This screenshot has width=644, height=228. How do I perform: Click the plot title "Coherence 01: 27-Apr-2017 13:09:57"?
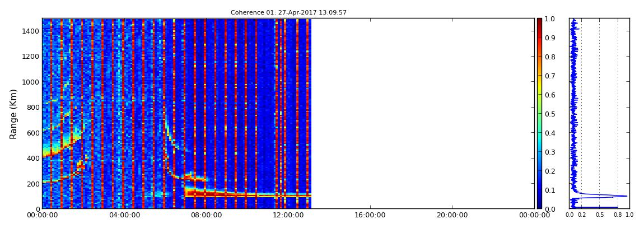coord(288,13)
